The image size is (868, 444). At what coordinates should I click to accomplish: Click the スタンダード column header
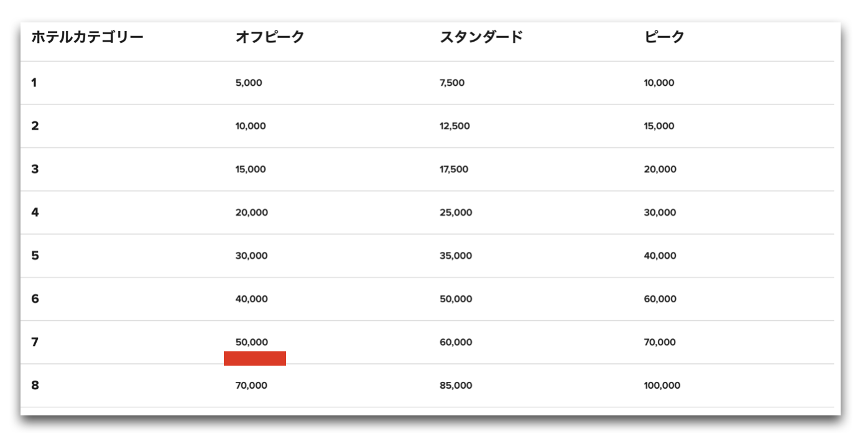click(481, 37)
